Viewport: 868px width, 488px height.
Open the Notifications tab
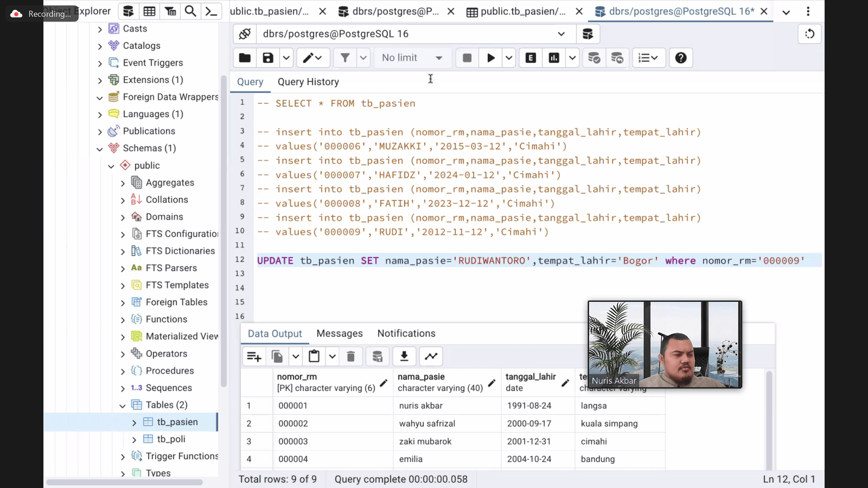(406, 333)
